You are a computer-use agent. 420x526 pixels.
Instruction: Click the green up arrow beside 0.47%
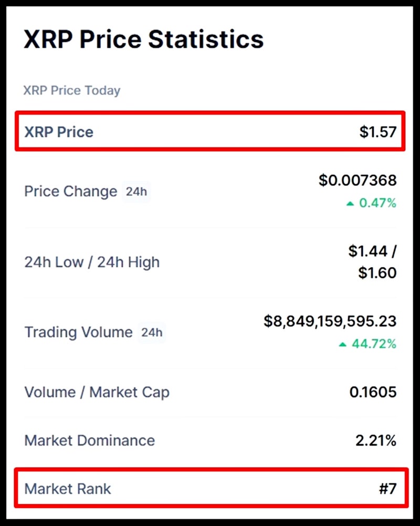[350, 203]
